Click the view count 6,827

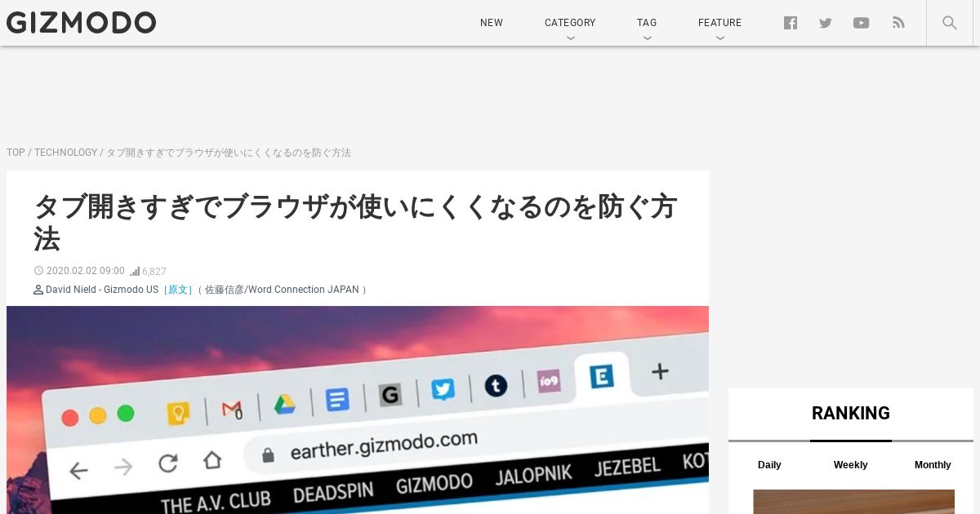(x=154, y=272)
